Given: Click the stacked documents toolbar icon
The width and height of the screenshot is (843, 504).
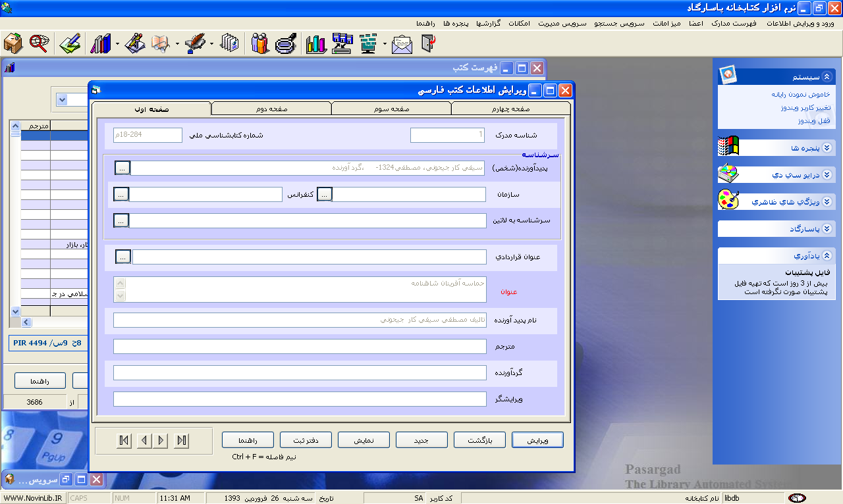Looking at the screenshot, I should [229, 44].
